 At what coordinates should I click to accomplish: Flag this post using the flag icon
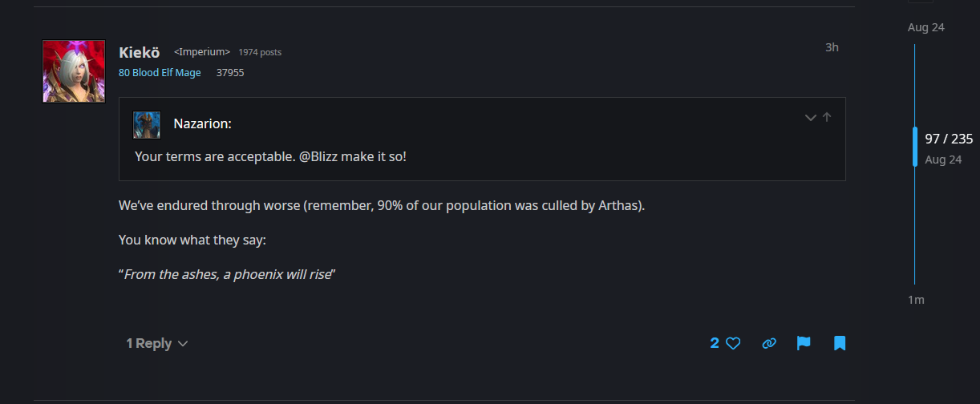804,343
